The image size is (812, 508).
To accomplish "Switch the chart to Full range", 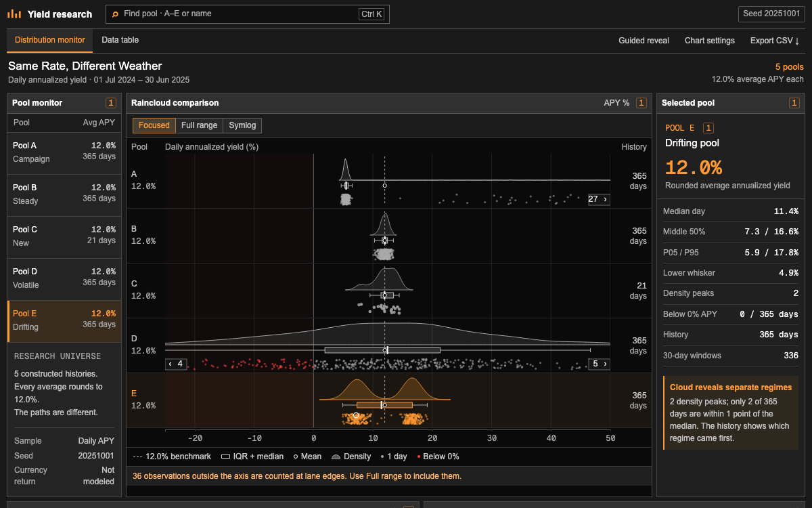I will [x=199, y=125].
